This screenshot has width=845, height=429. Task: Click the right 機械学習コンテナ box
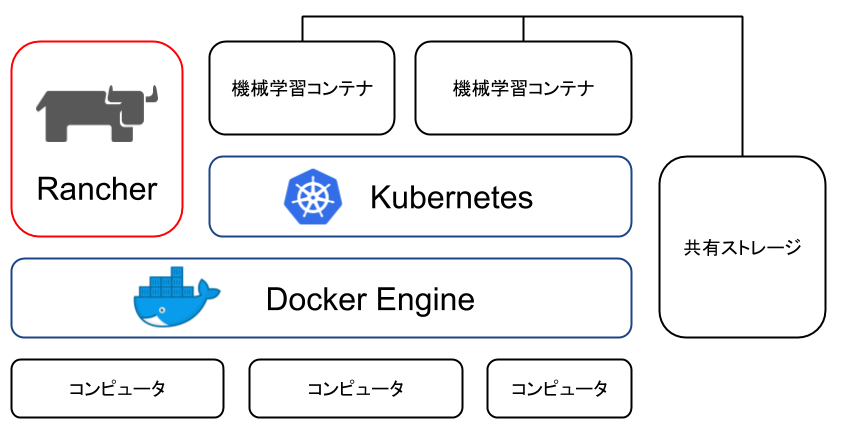(523, 88)
